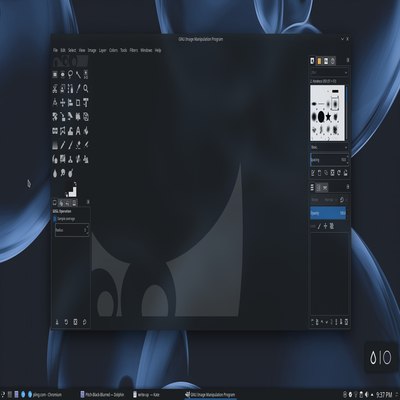Select the Smudge tool

(x=63, y=173)
